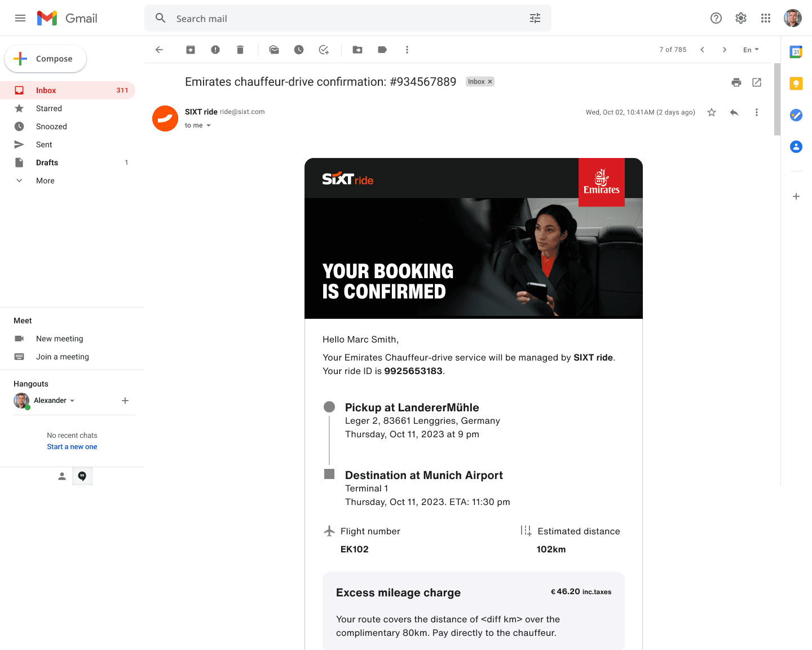Apply a label to the email
The width and height of the screenshot is (812, 650).
[x=382, y=50]
